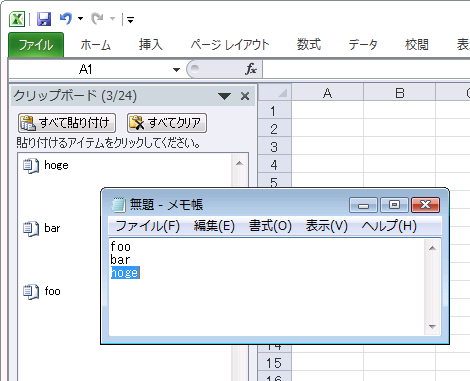This screenshot has height=381, width=470.
Task: Open the 校閲 ribbon tab
Action: (417, 45)
